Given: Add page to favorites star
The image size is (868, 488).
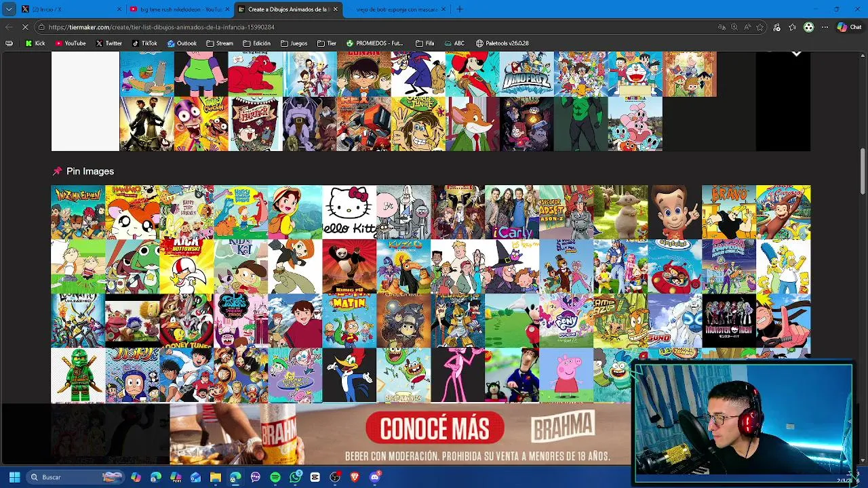Looking at the screenshot, I should pos(760,27).
